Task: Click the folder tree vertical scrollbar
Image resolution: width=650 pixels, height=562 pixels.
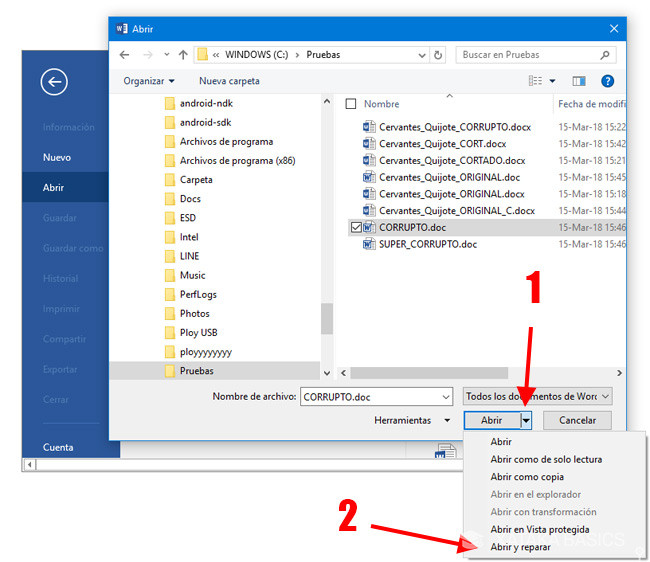Action: 326,318
